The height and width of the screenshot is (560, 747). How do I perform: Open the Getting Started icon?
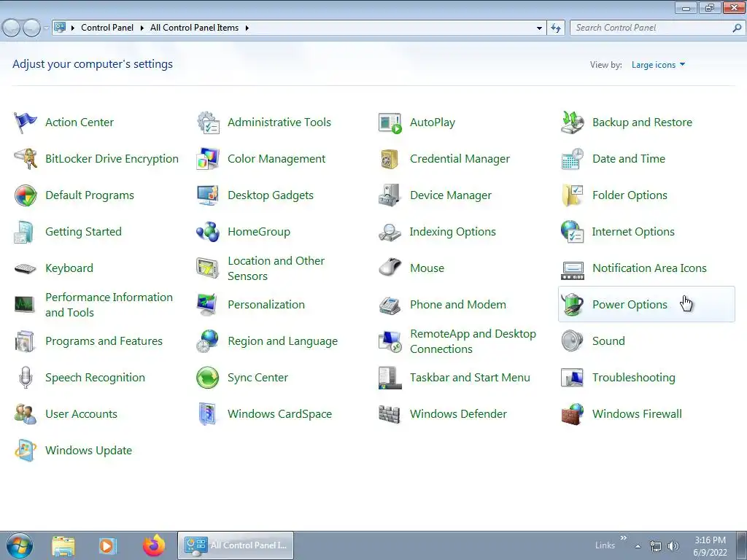24,232
